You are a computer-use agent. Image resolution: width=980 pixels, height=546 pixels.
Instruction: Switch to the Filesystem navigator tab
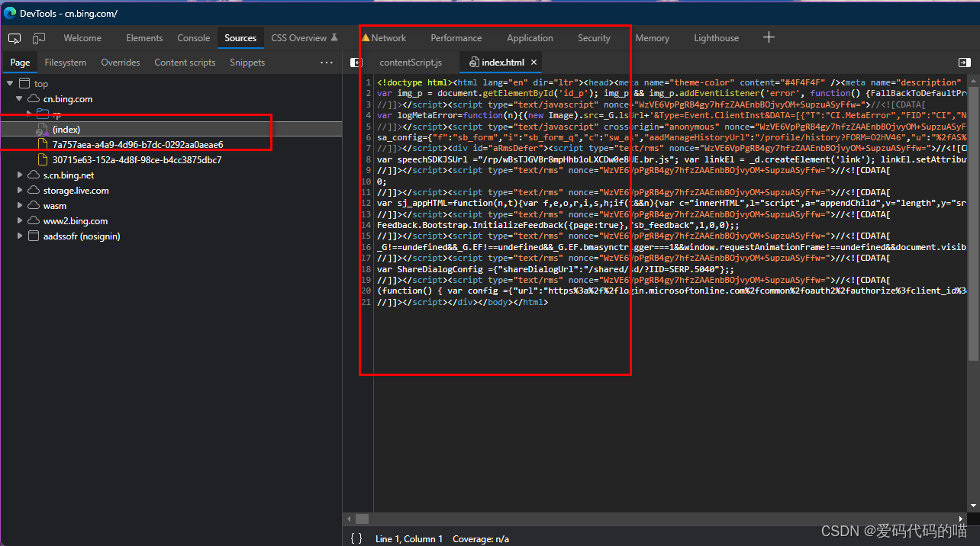[x=66, y=63]
